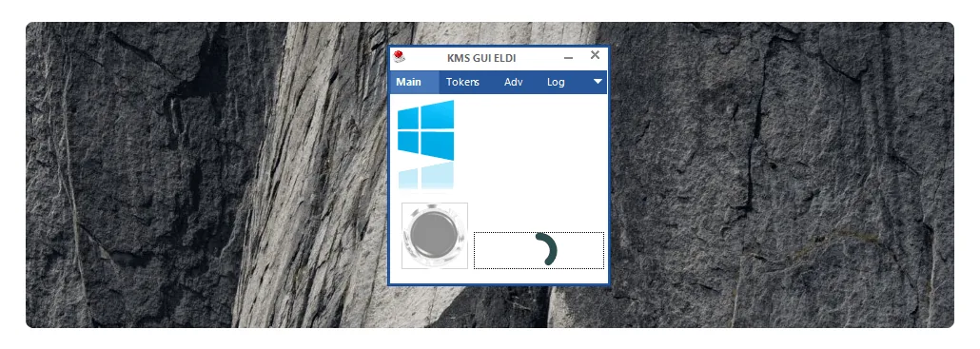Click the gray round activation button

pyautogui.click(x=435, y=236)
